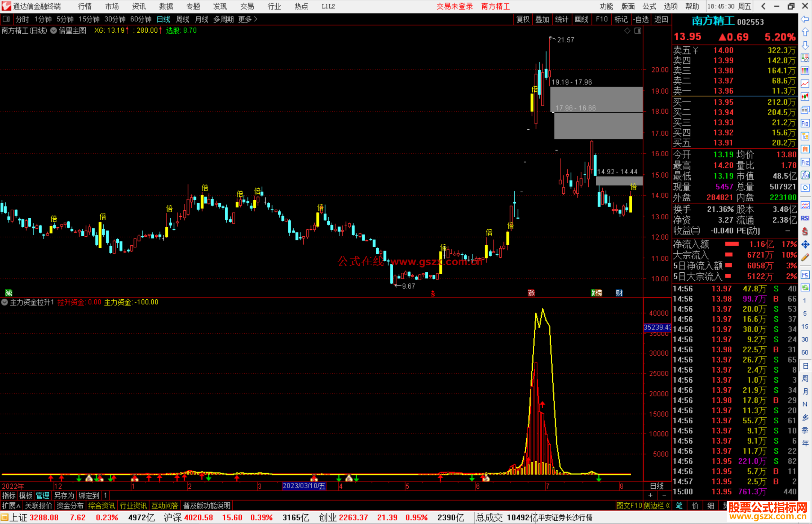Open the 多周期 multi-period option
Image resolution: width=812 pixels, height=524 pixels.
pos(224,19)
